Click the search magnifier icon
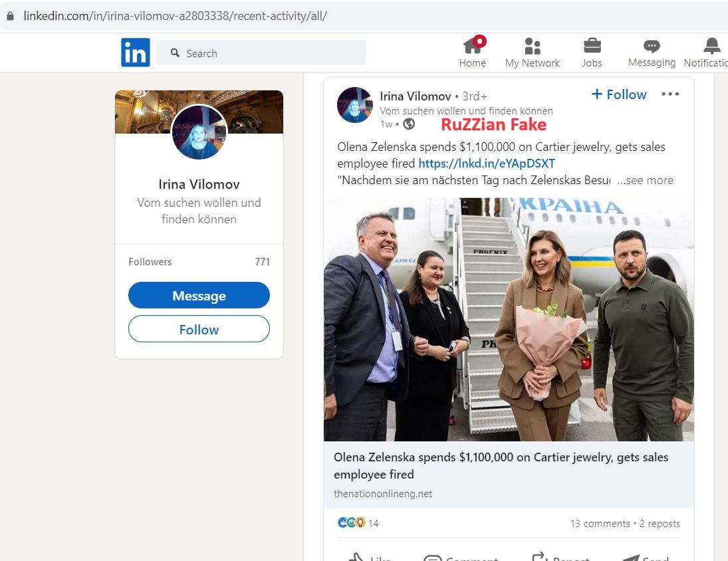This screenshot has height=561, width=728. tap(175, 53)
